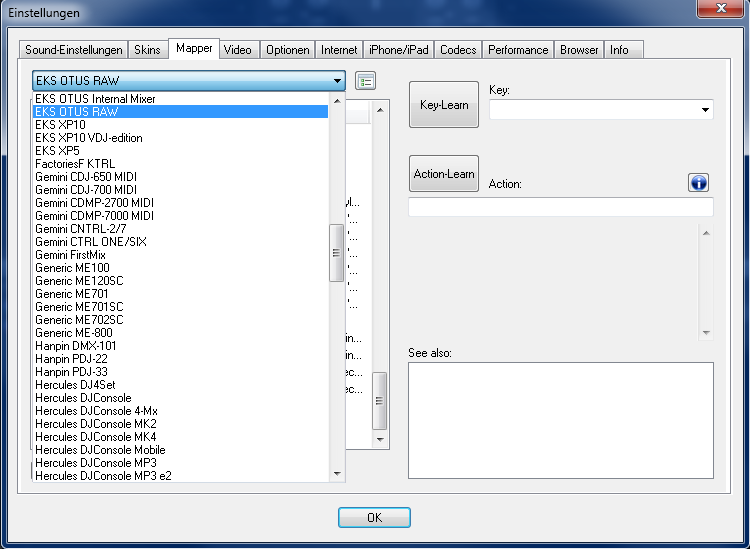Choose EKS XP10 VDJ-edition
The width and height of the screenshot is (750, 549).
point(181,138)
